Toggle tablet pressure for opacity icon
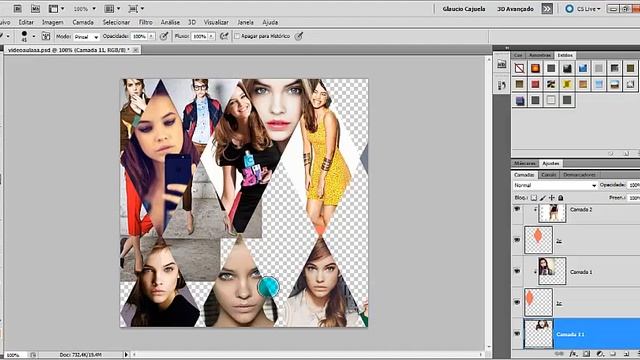Viewport: 640px width, 360px height. [x=164, y=36]
